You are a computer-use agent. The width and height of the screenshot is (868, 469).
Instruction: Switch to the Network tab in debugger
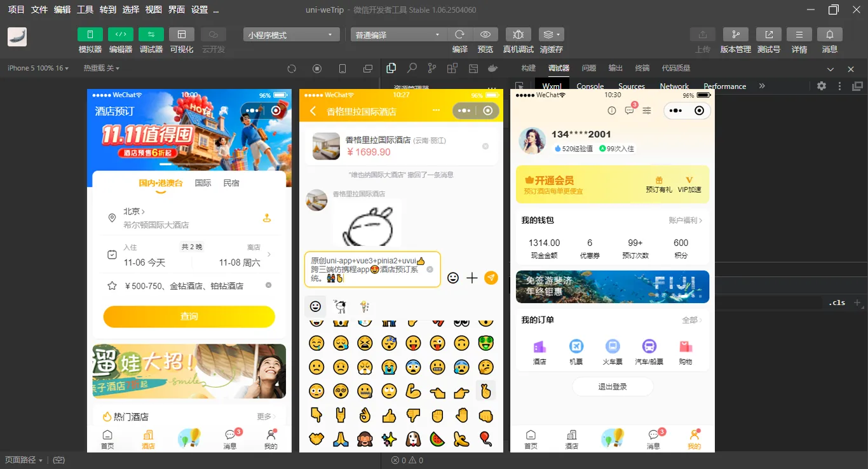click(674, 86)
